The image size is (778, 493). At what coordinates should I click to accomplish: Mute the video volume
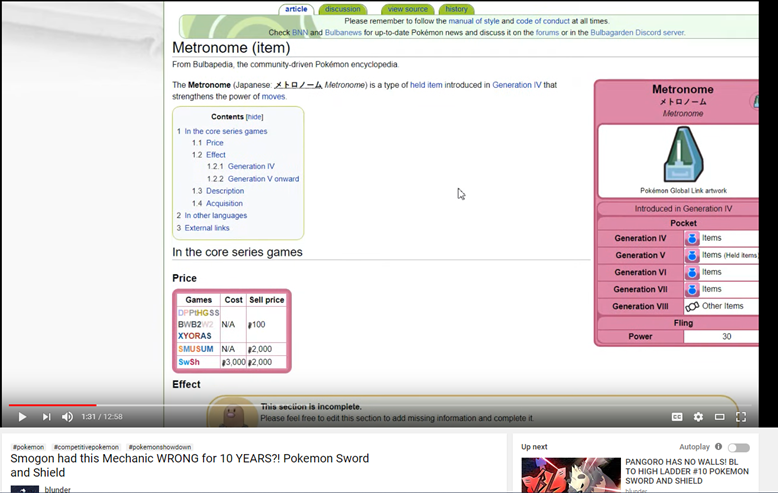[x=67, y=417]
